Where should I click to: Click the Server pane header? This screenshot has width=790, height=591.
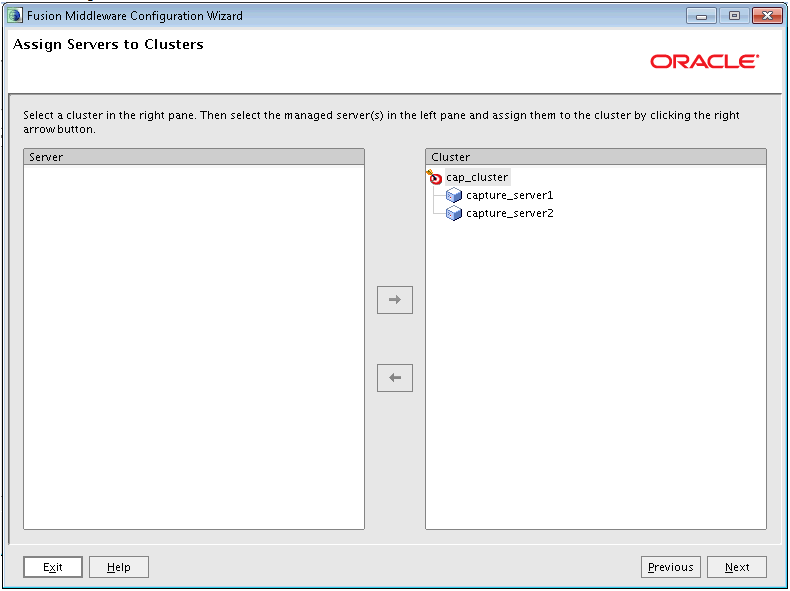(194, 157)
